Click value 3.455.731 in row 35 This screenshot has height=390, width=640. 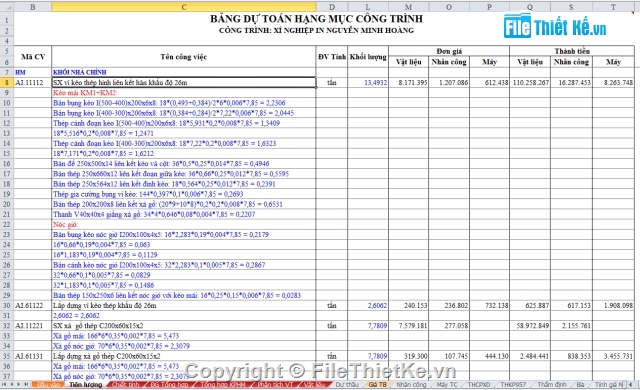point(613,356)
